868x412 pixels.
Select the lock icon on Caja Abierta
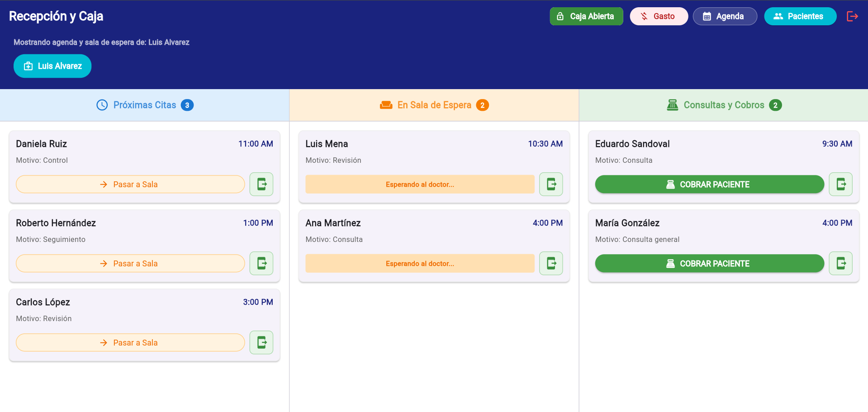pos(561,16)
